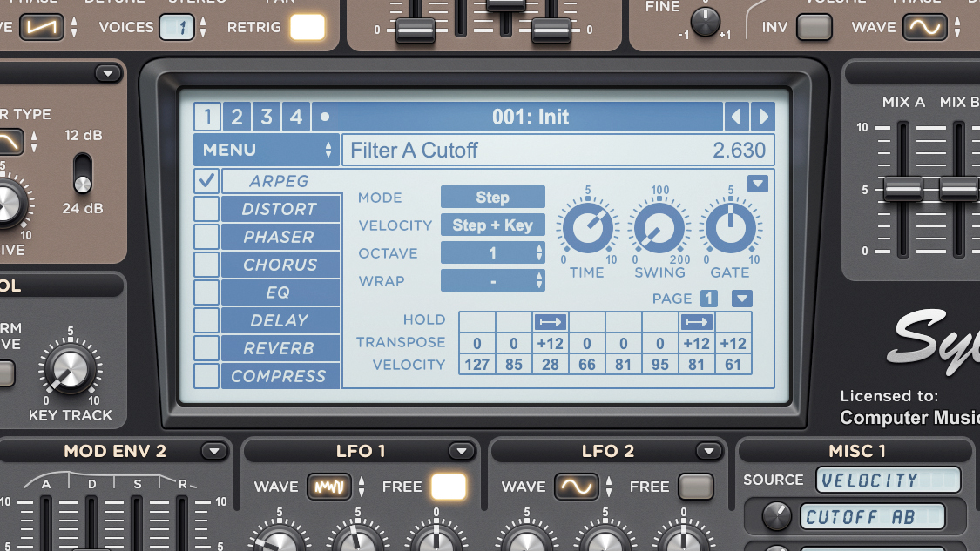Click the VELOCITY Step + Key button
This screenshot has width=980, height=551.
point(492,225)
